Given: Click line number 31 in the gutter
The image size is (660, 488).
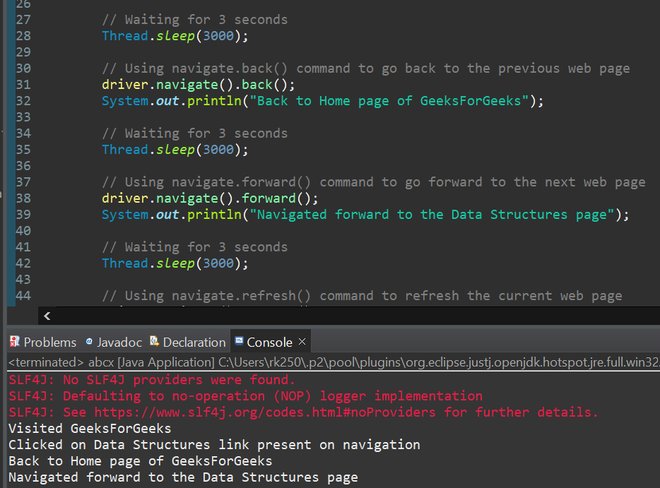Looking at the screenshot, I should point(23,85).
